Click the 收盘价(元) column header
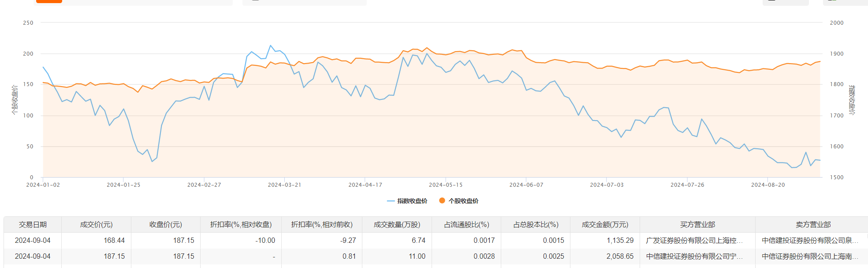868x268 pixels. point(166,225)
